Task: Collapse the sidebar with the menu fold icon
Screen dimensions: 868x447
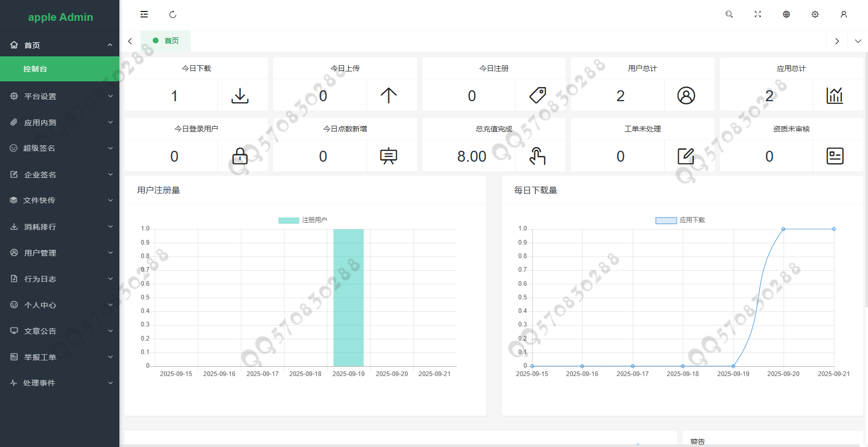Action: click(x=144, y=15)
